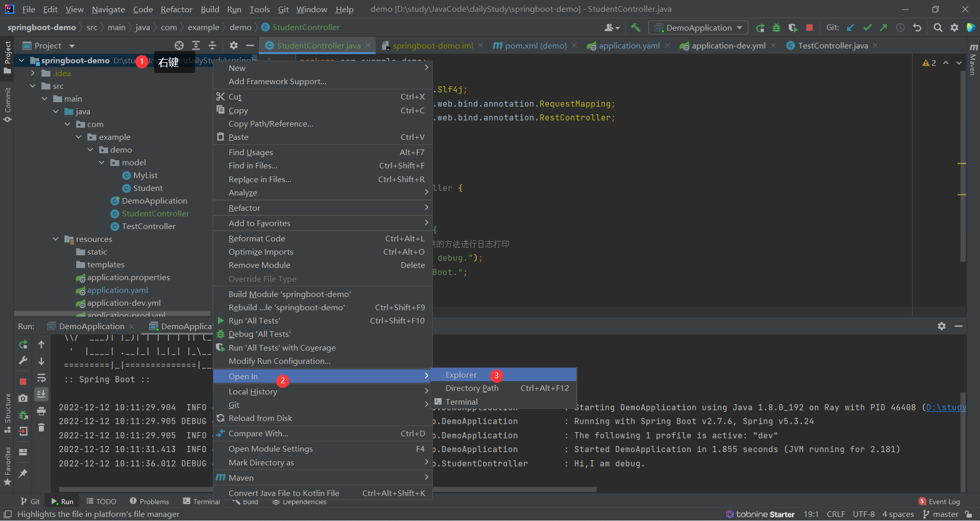980x521 pixels.
Task: Toggle soft-wrap in Run console
Action: tap(41, 378)
